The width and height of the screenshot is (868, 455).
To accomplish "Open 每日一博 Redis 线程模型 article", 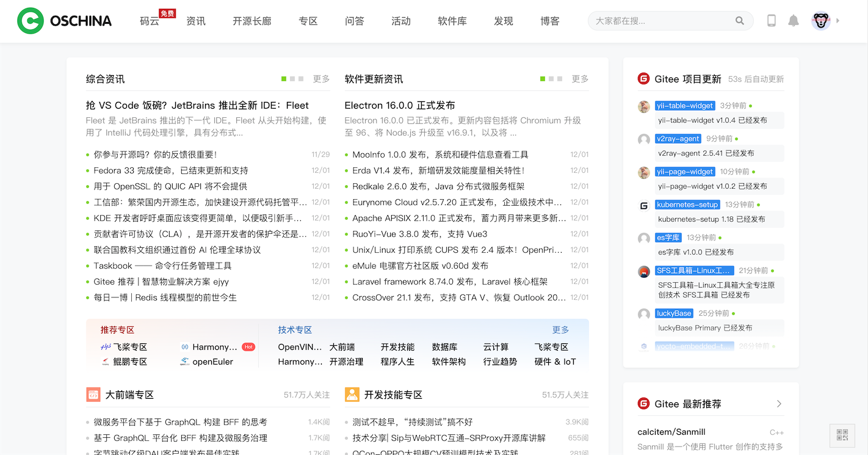I will pos(165,297).
